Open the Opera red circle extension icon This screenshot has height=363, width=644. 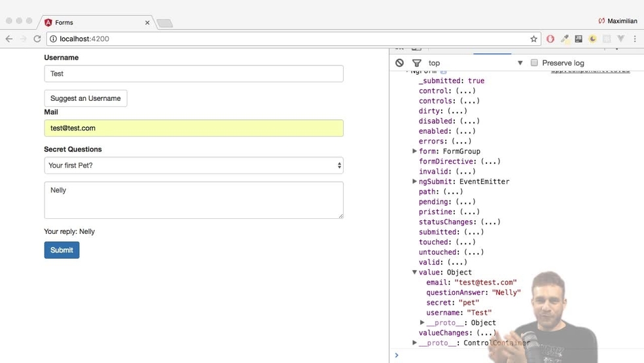coord(550,39)
